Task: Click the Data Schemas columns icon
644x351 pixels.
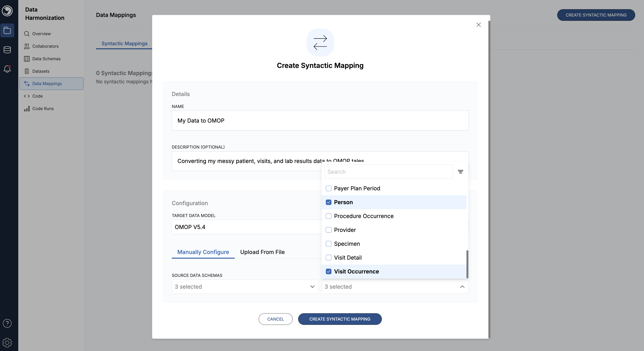Action: [x=27, y=58]
